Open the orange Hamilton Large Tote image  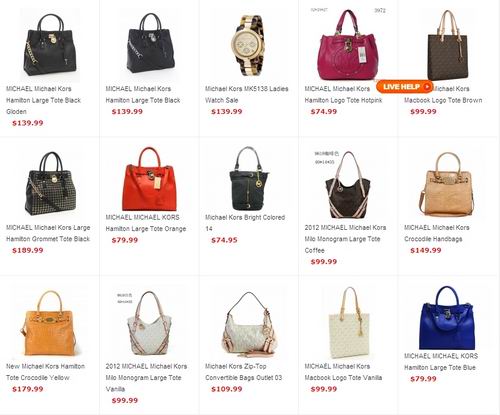149,178
